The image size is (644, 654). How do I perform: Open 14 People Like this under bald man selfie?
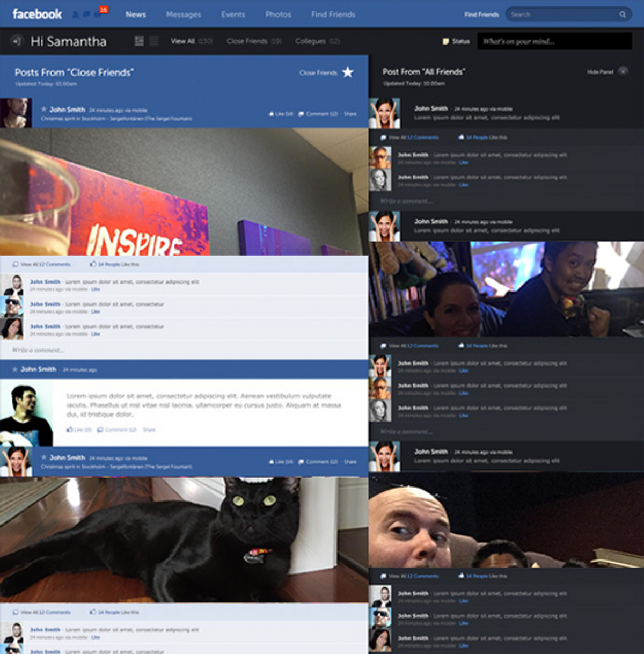482,576
